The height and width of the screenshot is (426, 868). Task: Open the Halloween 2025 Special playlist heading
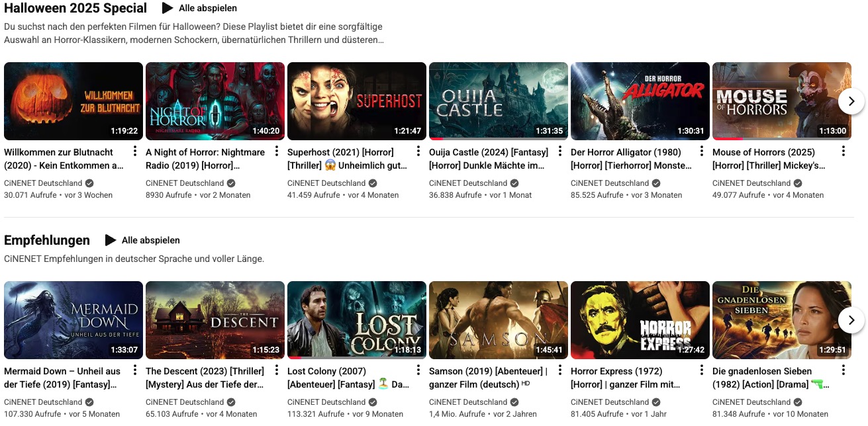pos(75,9)
